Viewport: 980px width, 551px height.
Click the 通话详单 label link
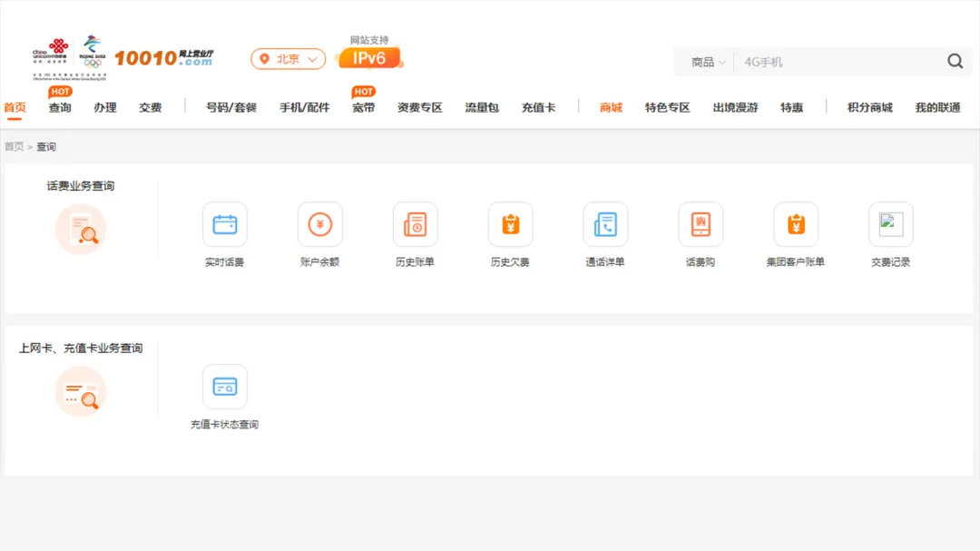coord(605,262)
